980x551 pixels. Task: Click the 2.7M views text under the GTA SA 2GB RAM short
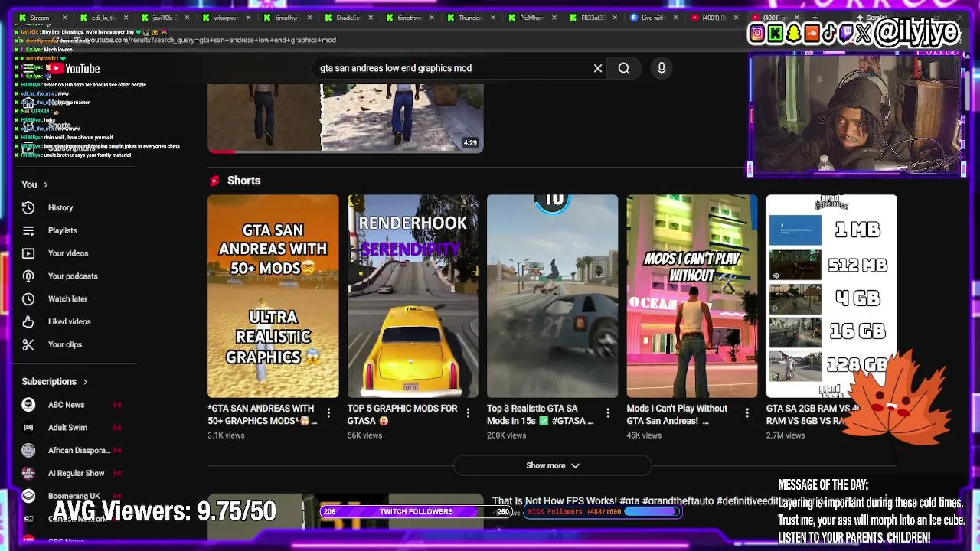click(x=786, y=435)
